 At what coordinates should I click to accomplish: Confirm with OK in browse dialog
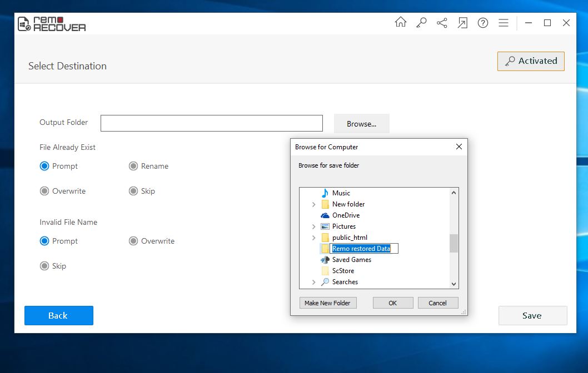point(392,303)
